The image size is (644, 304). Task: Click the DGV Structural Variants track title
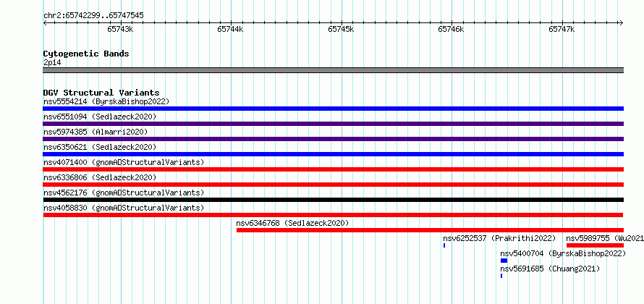[101, 93]
